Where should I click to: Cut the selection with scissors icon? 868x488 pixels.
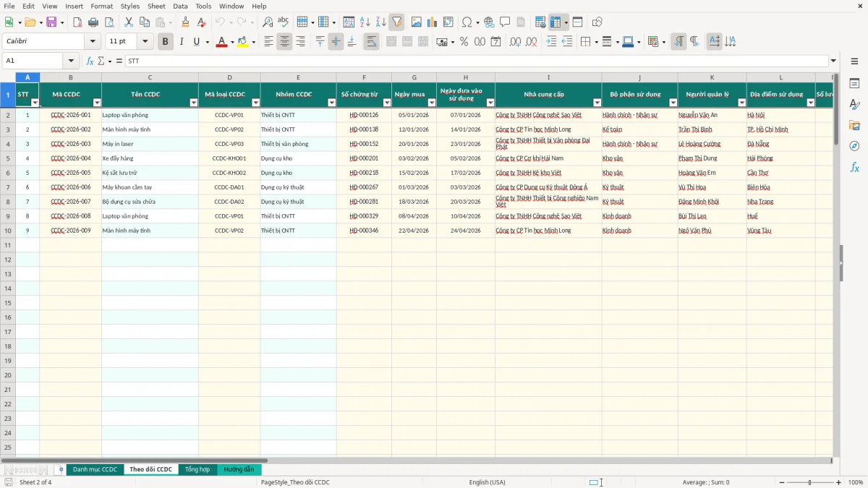129,22
